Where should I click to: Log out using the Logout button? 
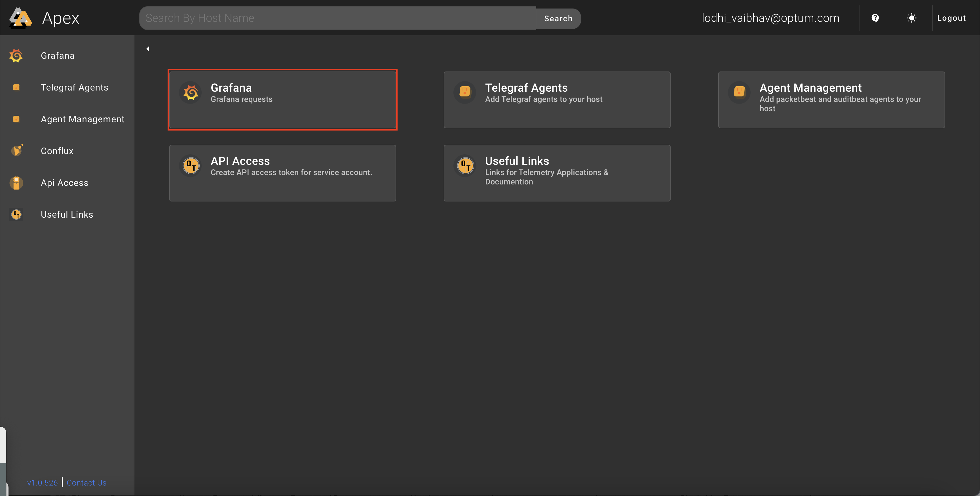pyautogui.click(x=951, y=18)
